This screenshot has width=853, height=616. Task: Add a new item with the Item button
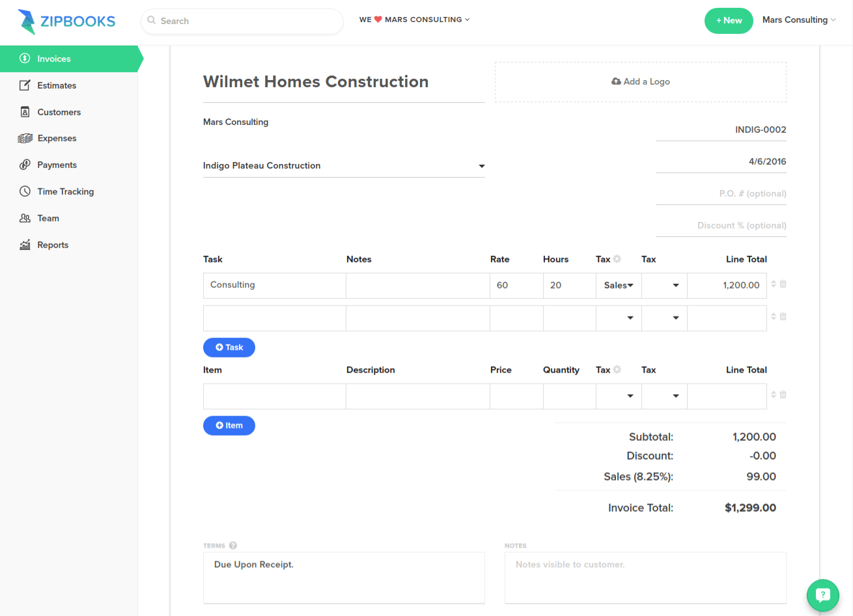(229, 425)
